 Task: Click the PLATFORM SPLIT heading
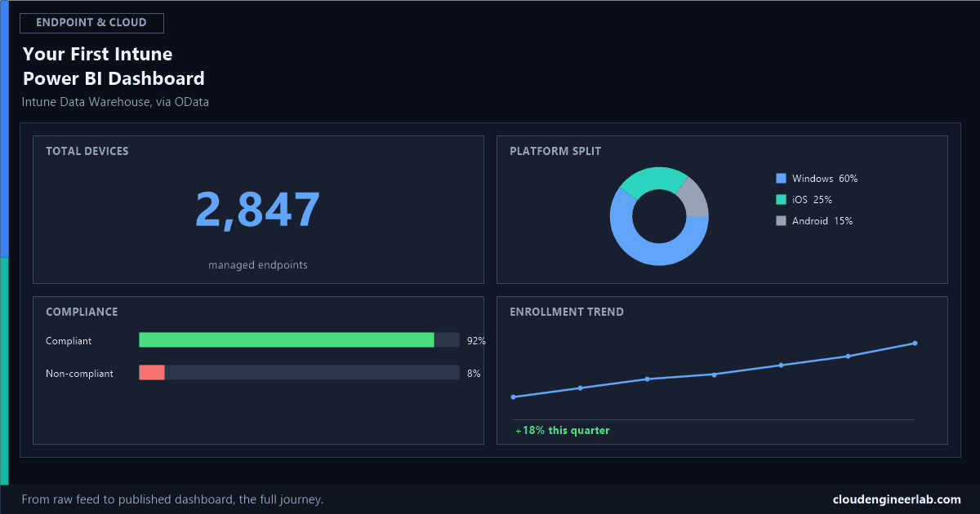click(x=555, y=151)
